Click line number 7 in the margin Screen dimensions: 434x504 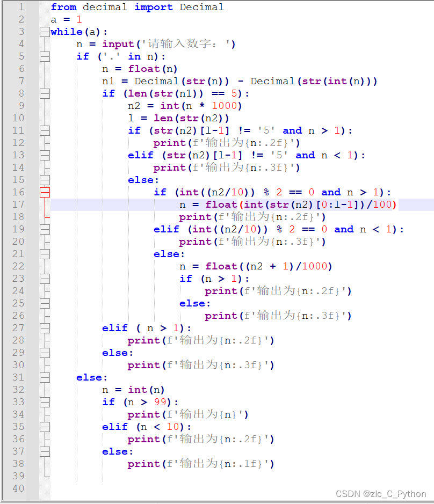21,81
